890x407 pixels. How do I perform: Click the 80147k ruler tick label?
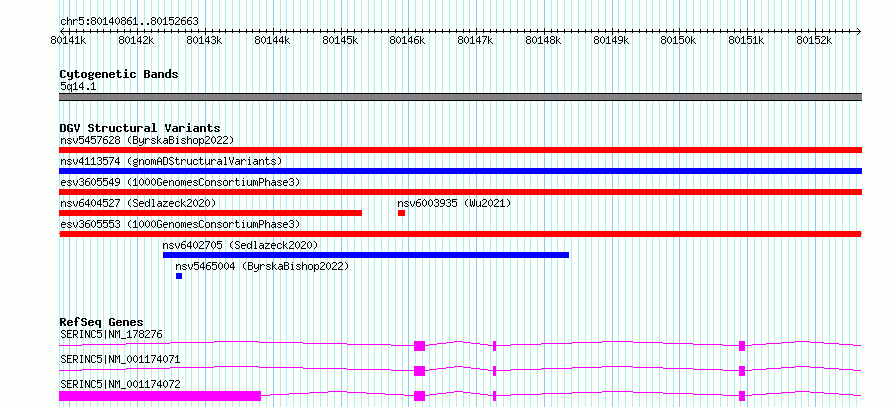pyautogui.click(x=476, y=40)
